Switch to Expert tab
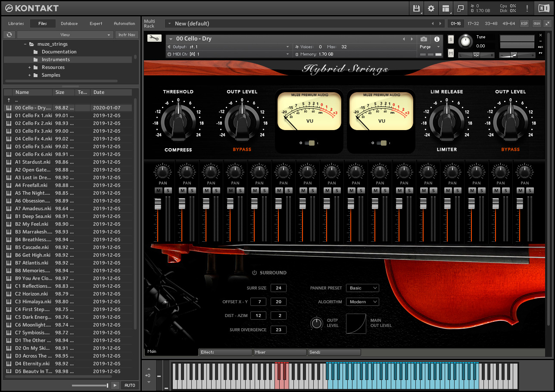This screenshot has height=392, width=555. pyautogui.click(x=96, y=24)
